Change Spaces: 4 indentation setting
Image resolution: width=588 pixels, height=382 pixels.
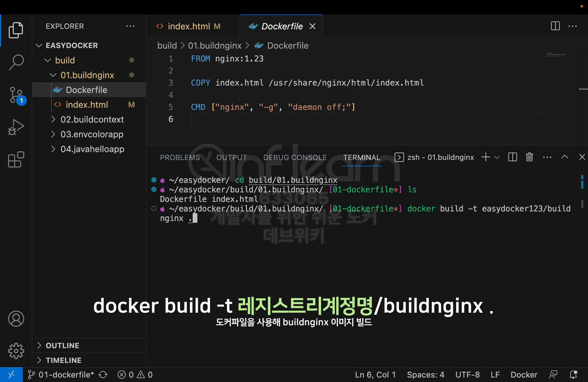pos(426,375)
